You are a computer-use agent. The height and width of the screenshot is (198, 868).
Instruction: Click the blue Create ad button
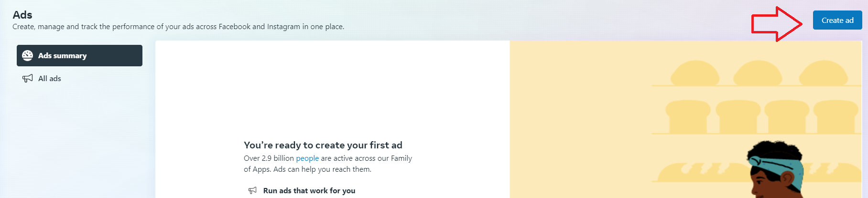837,20
